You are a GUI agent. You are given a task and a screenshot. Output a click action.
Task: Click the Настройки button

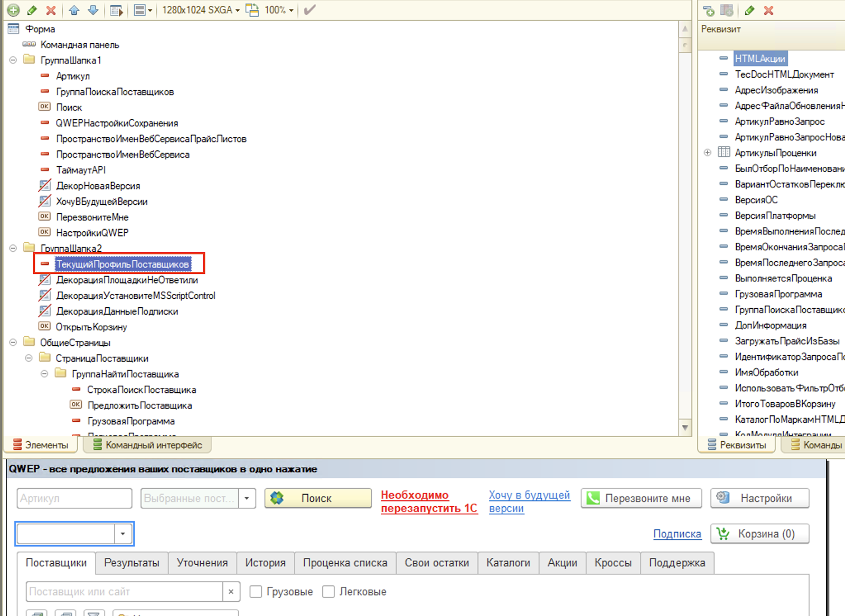[759, 498]
